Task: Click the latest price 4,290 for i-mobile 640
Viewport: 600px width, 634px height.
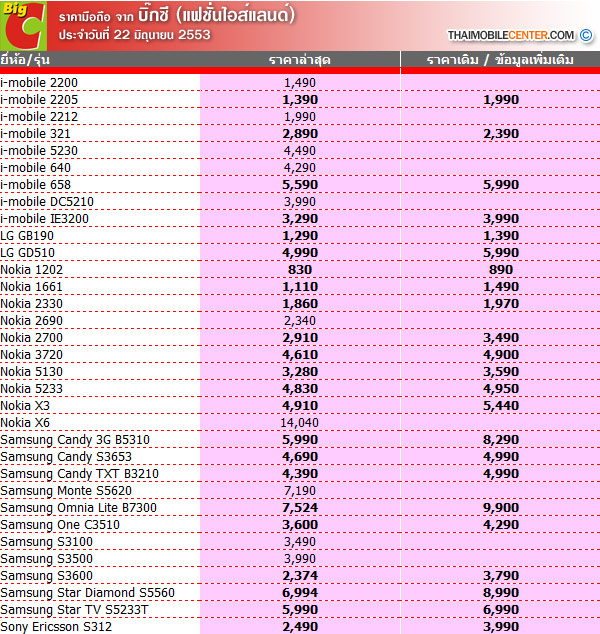Action: pyautogui.click(x=300, y=167)
